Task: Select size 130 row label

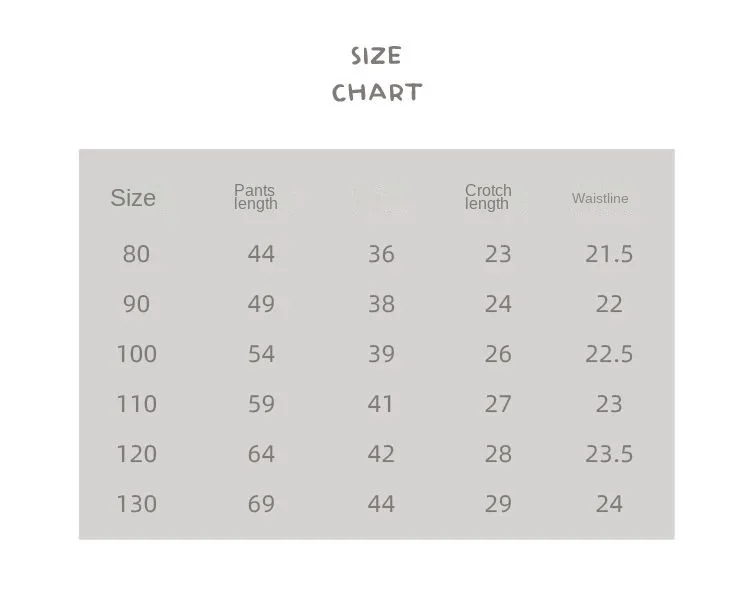Action: 137,504
